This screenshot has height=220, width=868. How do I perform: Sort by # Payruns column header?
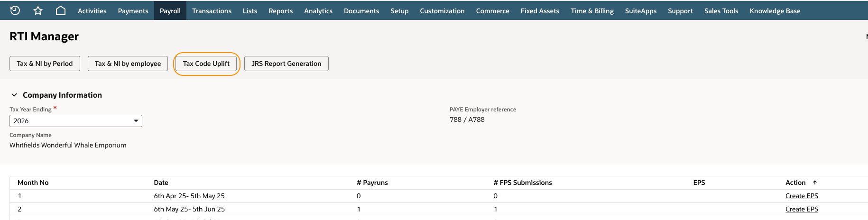[x=372, y=183]
